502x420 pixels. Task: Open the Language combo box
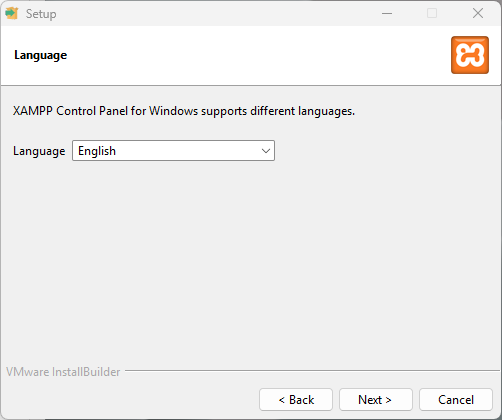point(173,151)
